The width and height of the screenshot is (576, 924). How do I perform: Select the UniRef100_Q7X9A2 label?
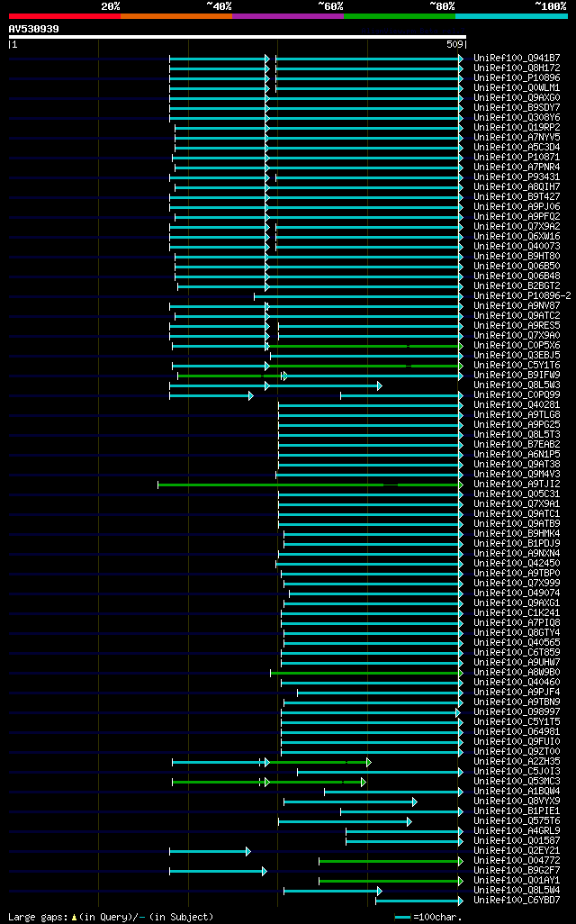517,227
